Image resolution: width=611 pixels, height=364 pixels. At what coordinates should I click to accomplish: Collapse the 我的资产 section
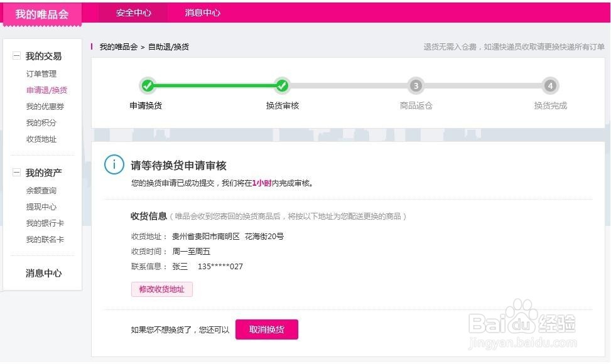click(x=16, y=173)
